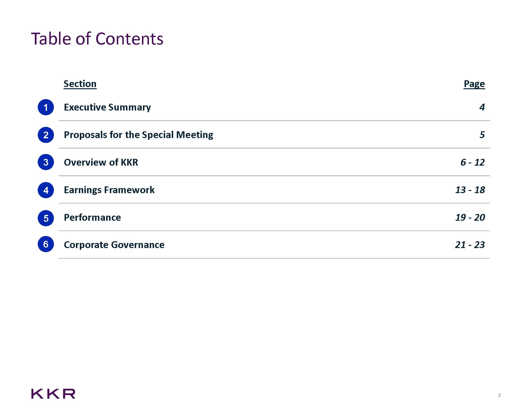Viewport: 532px width, 411px height.
Task: Click the KKR logo at bottom left
Action: coord(53,394)
